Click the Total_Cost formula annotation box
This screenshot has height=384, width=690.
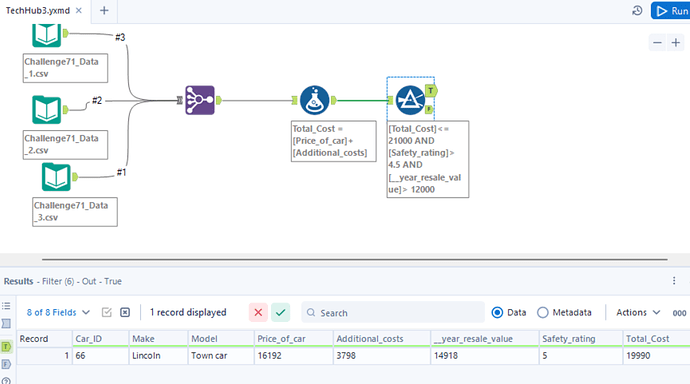pos(334,141)
